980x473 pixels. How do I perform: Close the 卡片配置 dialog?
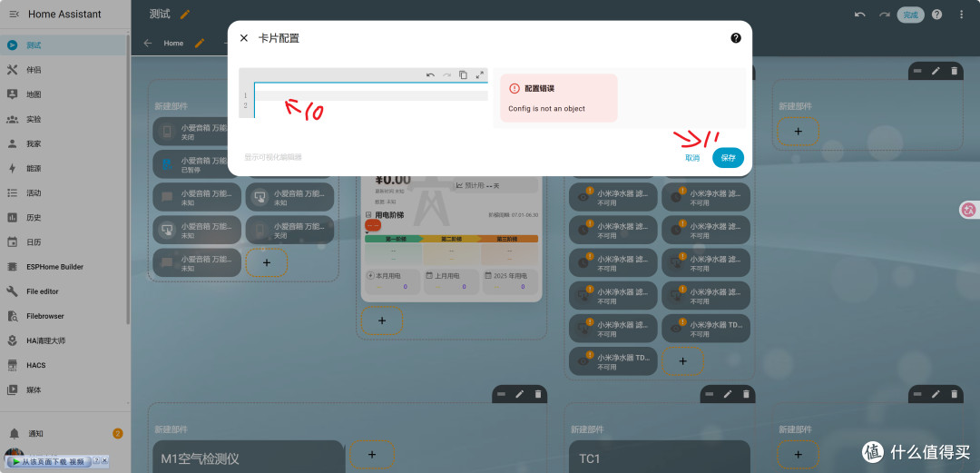(x=244, y=38)
